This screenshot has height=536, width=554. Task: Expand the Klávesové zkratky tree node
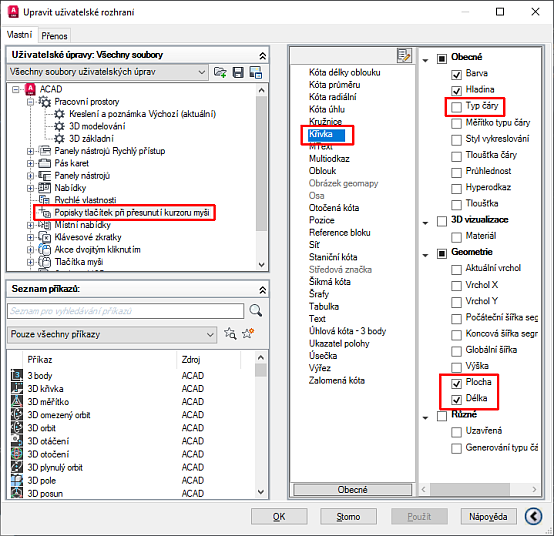(30, 237)
